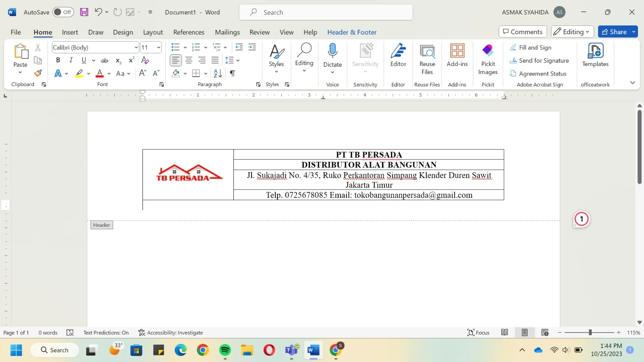Apply strikethrough to the text
This screenshot has height=362, width=644.
pos(105,60)
